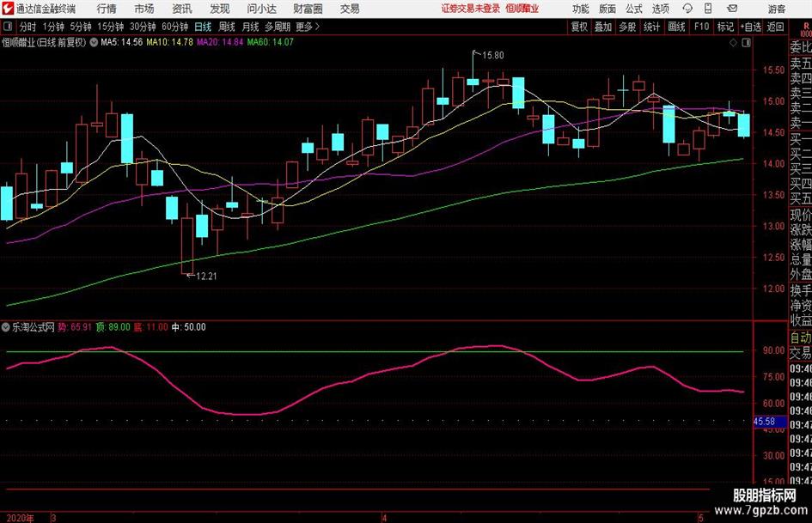Click the 中: 50.00 indicator value
The height and width of the screenshot is (523, 812).
(x=188, y=327)
